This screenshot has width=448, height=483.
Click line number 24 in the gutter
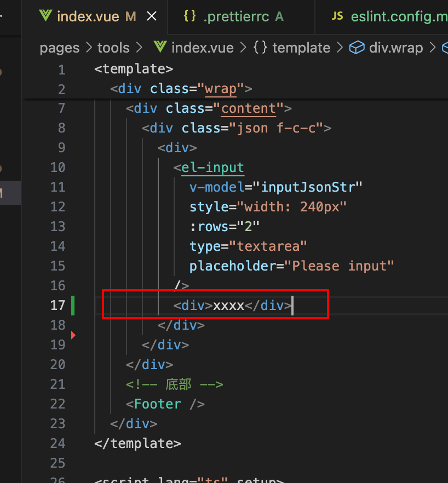(58, 444)
